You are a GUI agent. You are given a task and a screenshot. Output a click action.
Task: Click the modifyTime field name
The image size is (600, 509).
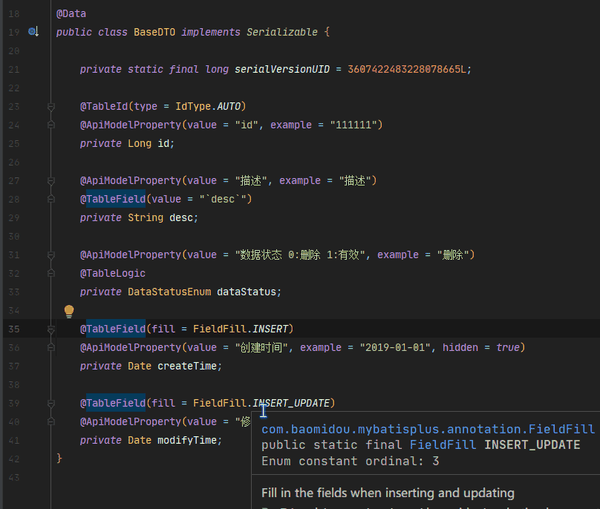click(187, 440)
